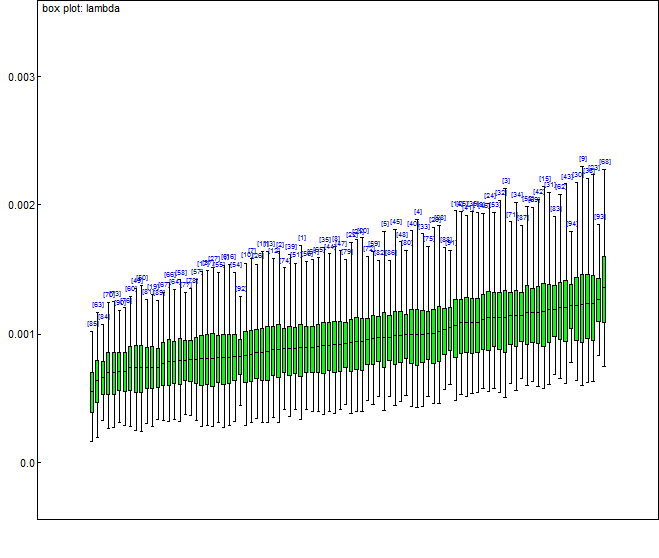Click the [74] box label
Screen dimensions: 659x558
285,261
